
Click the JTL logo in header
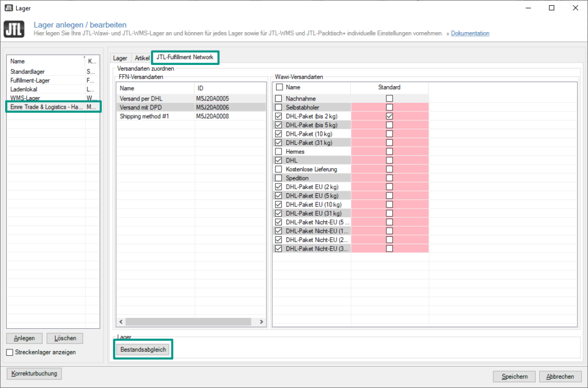coord(14,30)
